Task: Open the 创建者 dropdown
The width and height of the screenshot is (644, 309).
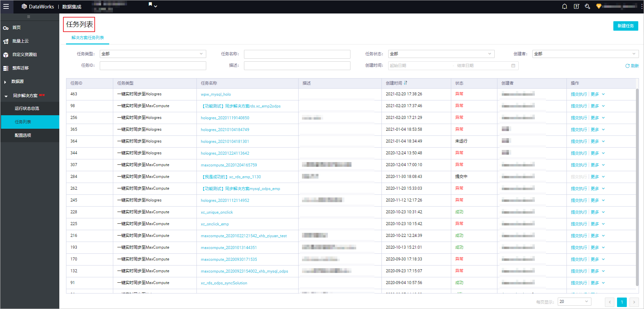Action: pos(586,54)
